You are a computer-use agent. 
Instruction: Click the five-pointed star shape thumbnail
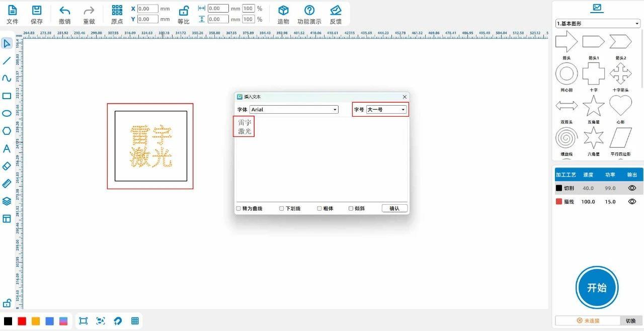pos(593,106)
